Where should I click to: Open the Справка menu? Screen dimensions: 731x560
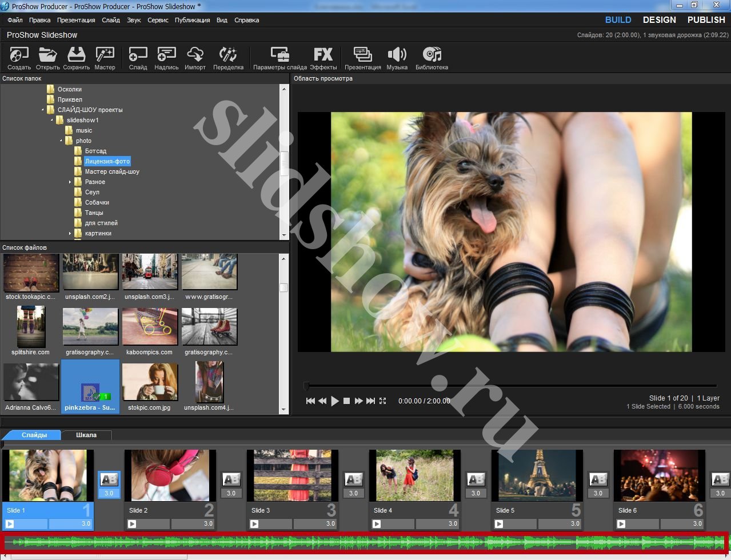click(x=247, y=20)
